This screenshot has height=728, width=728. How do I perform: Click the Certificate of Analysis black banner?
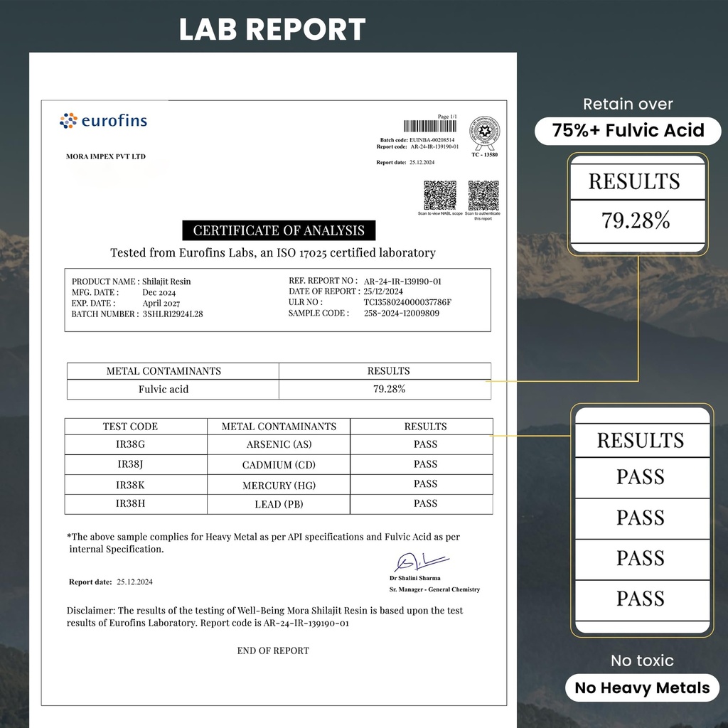[x=279, y=230]
